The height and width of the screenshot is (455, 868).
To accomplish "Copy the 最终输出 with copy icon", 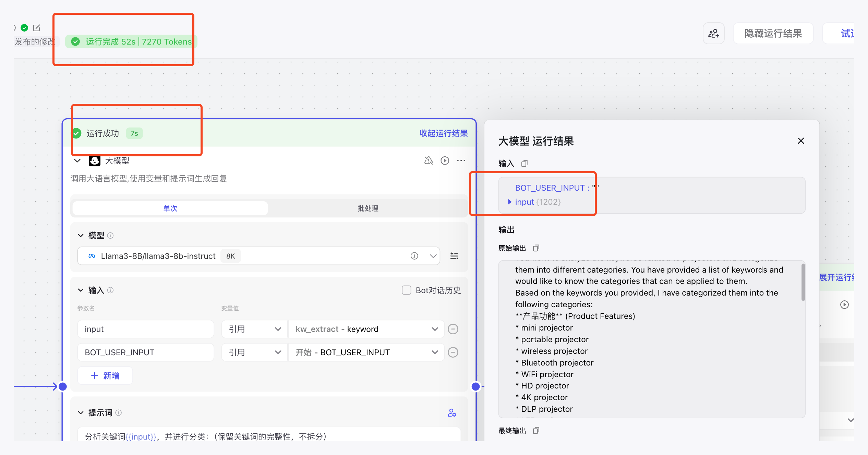I will tap(536, 431).
